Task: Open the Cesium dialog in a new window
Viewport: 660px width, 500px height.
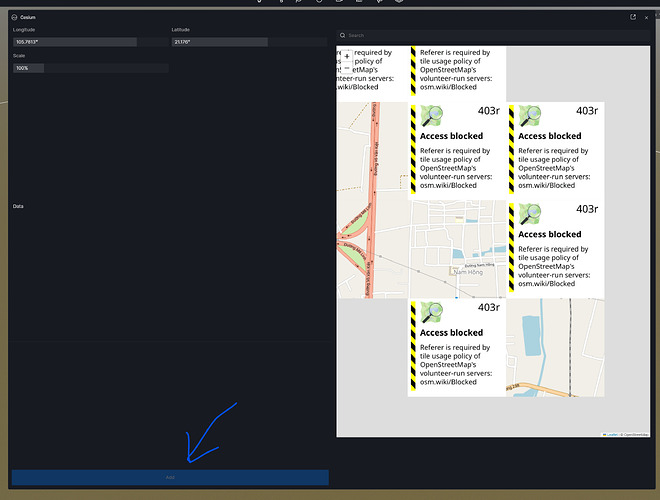Action: pyautogui.click(x=632, y=17)
